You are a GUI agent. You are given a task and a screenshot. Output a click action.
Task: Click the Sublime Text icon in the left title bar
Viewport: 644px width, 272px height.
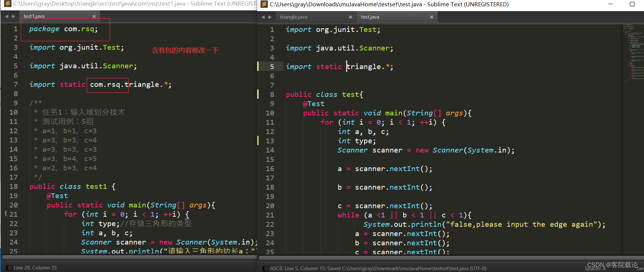[7, 4]
